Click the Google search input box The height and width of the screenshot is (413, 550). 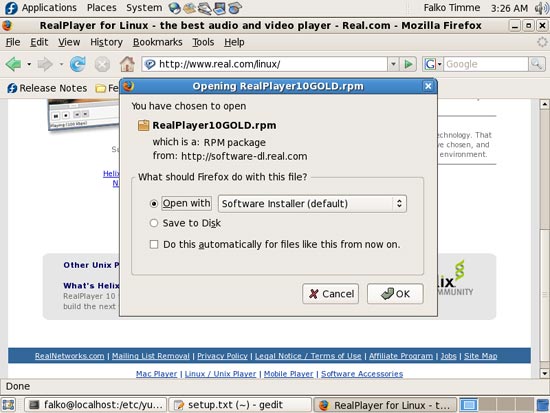coord(486,64)
